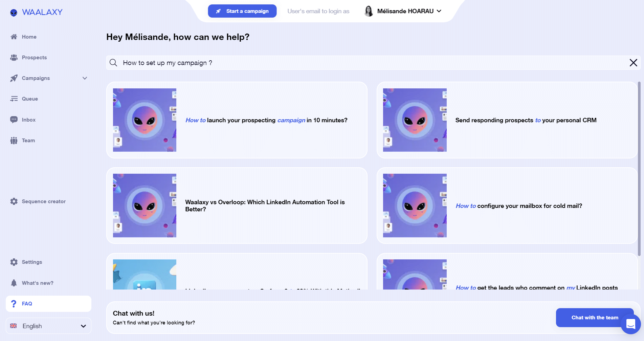The width and height of the screenshot is (644, 341).
Task: Click the Sequence creator gear icon
Action: (14, 201)
